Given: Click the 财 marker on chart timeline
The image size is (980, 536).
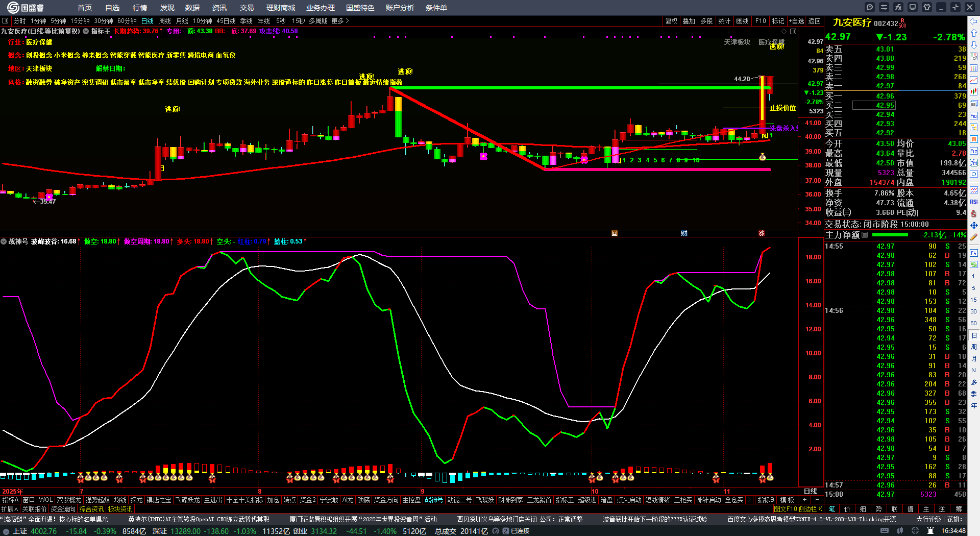Looking at the screenshot, I should [x=684, y=233].
